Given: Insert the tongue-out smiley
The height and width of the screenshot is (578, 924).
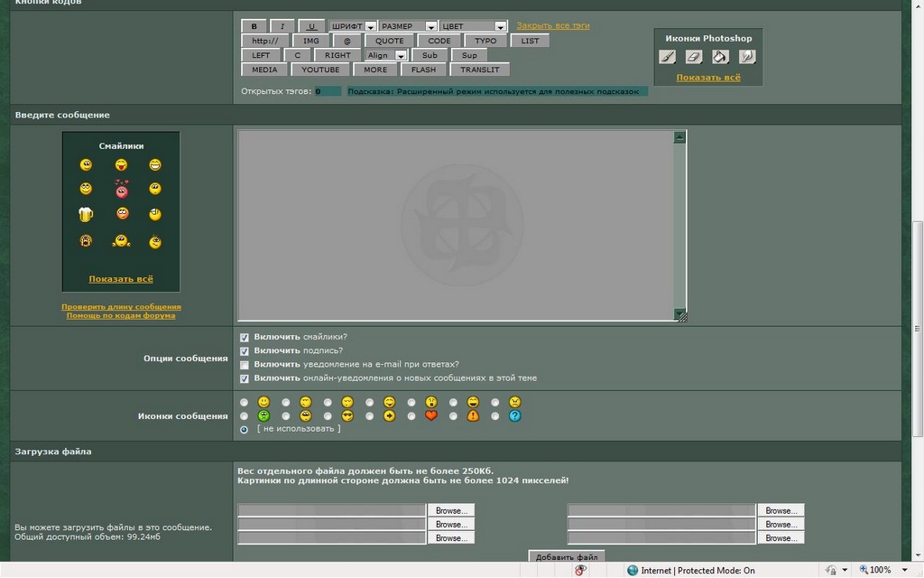Looking at the screenshot, I should (x=121, y=165).
